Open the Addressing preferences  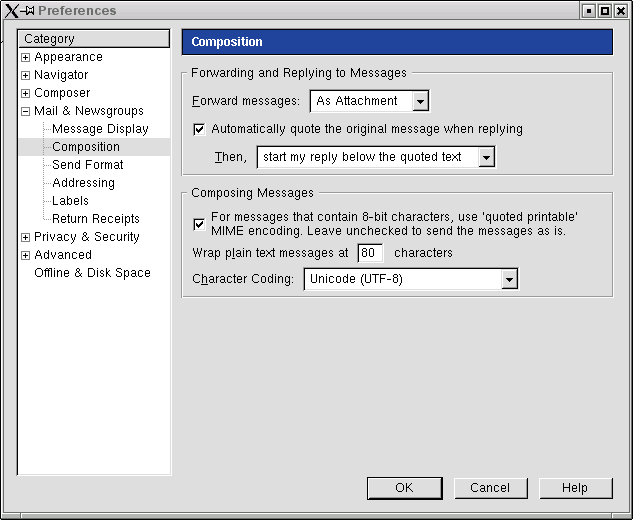tap(83, 183)
